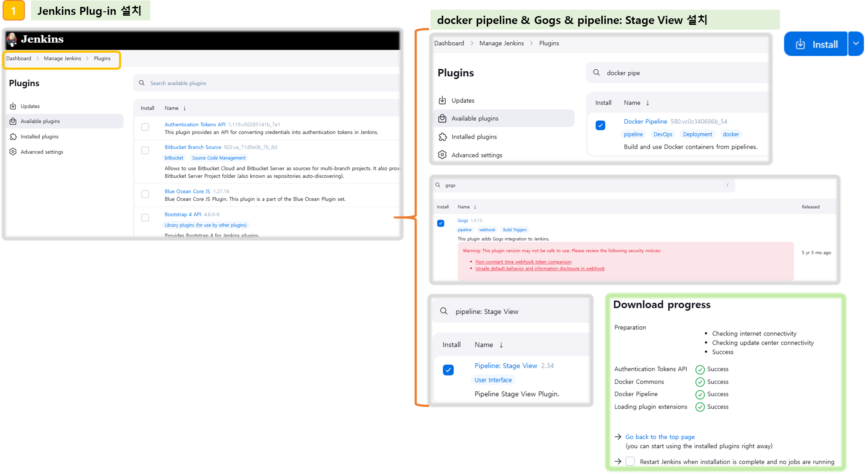Screen dimensions: 868x474
Task: Expand Manage Jenkins breadcrumb chevron in left panel
Action: (88, 58)
